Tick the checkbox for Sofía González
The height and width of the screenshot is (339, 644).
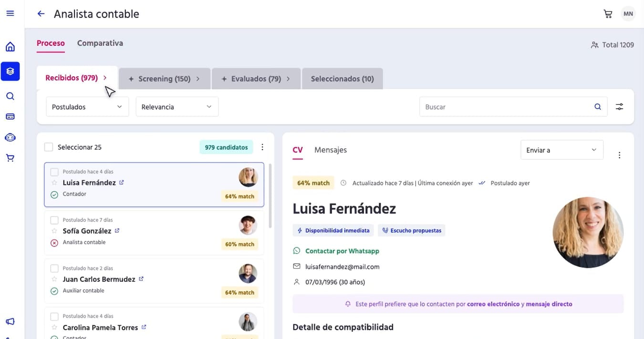[54, 220]
